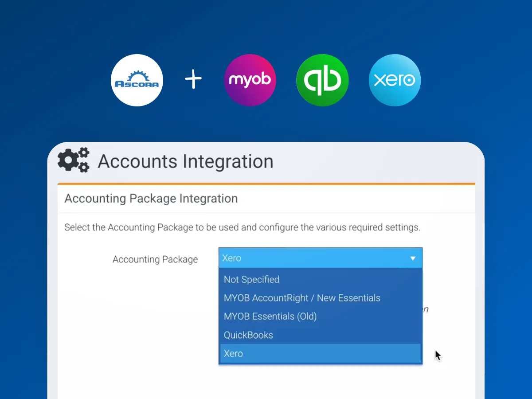Open the Accounting Package dropdown
The image size is (532, 399).
(321, 258)
